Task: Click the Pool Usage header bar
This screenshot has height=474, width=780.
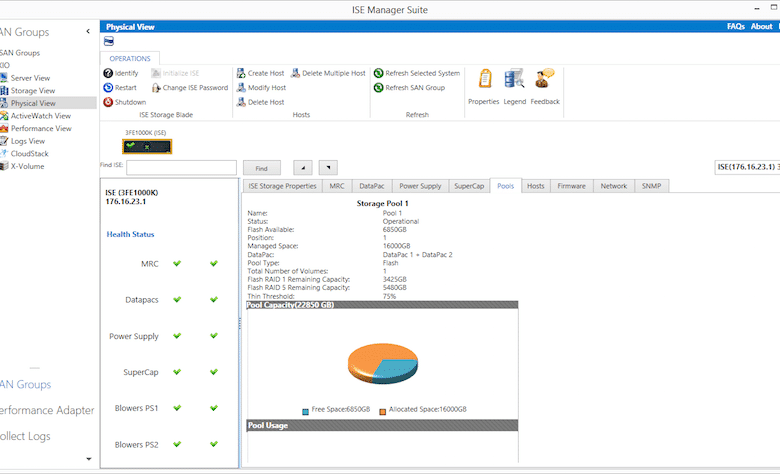Action: tap(382, 425)
